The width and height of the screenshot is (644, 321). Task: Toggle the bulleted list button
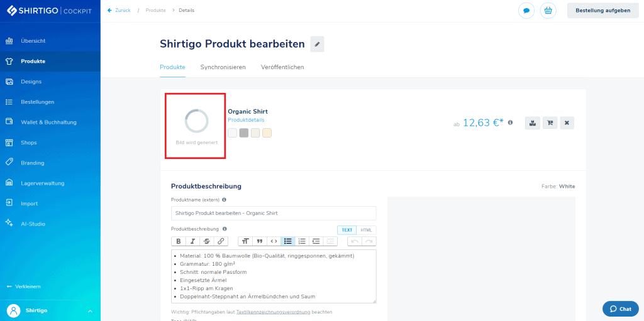pos(287,241)
